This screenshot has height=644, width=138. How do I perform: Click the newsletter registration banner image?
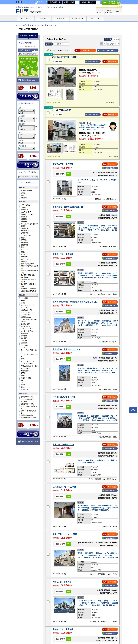(x=28, y=66)
